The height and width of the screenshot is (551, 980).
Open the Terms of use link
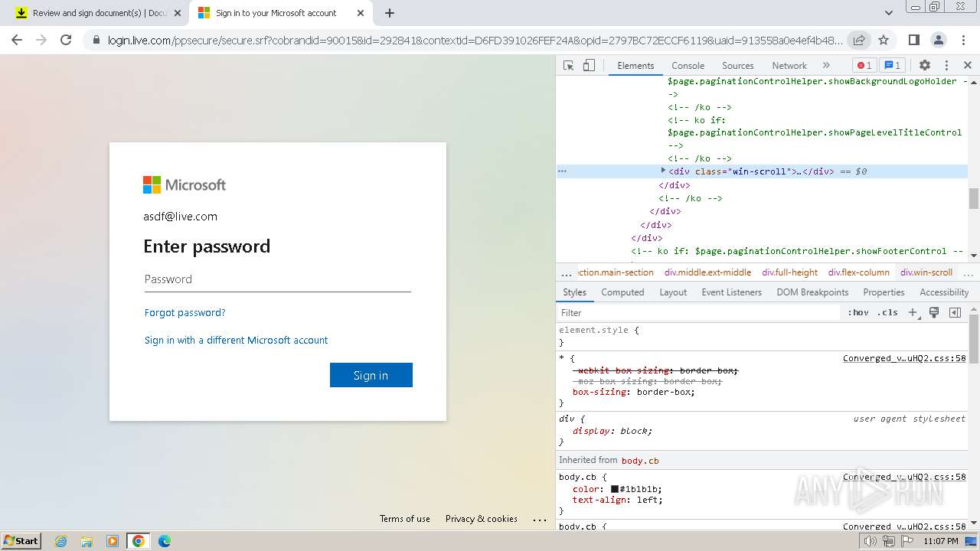tap(405, 519)
